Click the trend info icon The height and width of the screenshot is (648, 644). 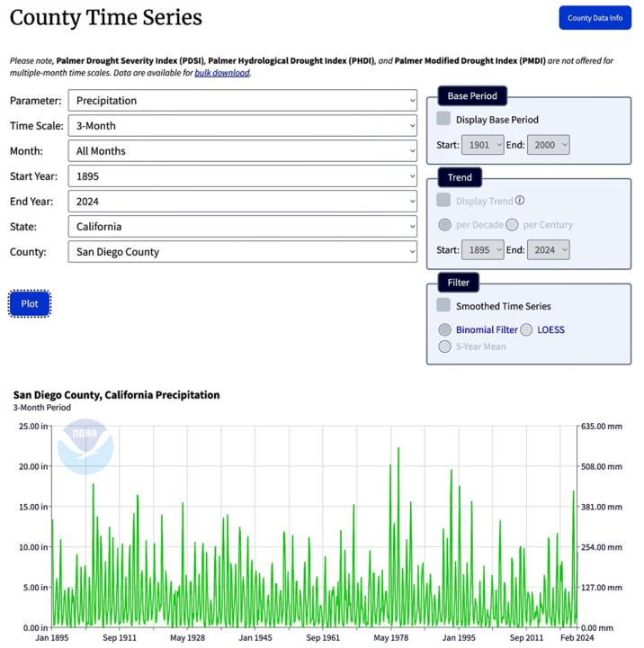tap(520, 201)
